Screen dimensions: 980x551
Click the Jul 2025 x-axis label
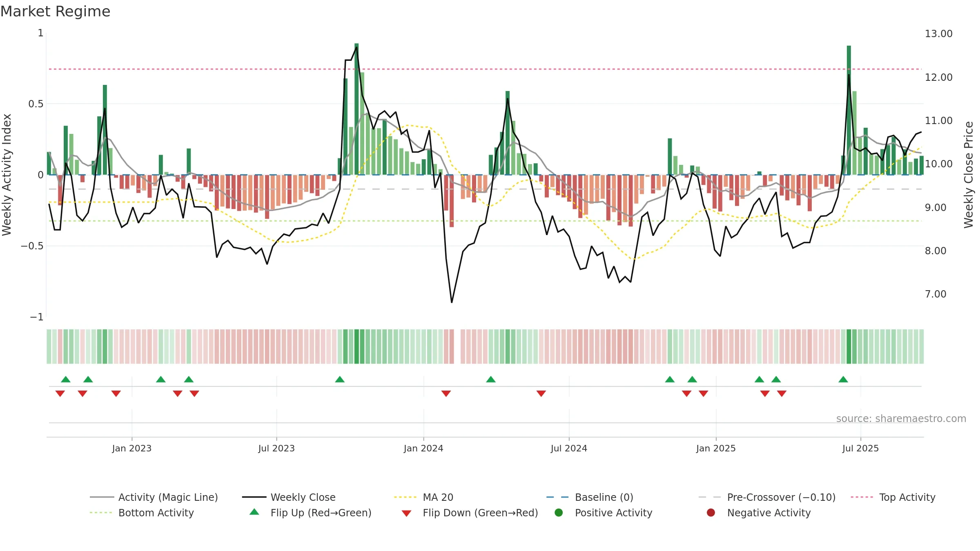860,449
